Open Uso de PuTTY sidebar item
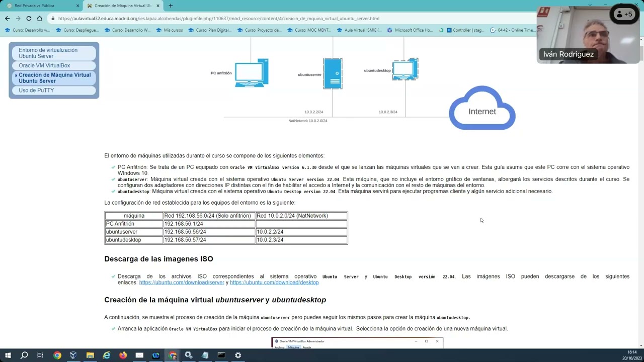The image size is (644, 362). pos(54,90)
